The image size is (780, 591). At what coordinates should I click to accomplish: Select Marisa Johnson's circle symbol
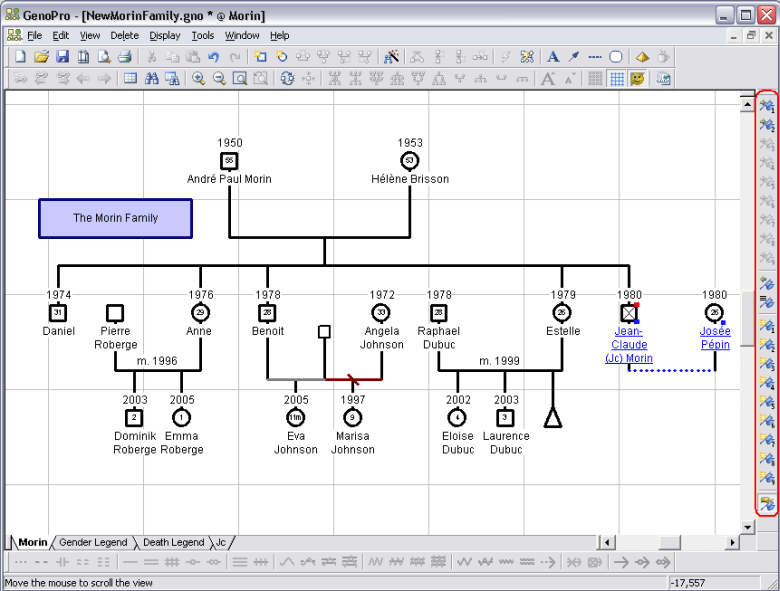click(x=352, y=417)
